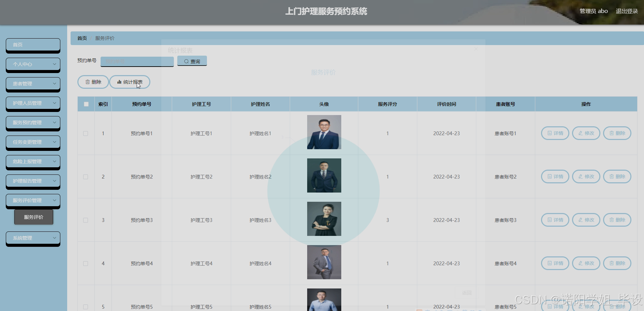Open 详情 for 预约单号3 row
This screenshot has width=644, height=311.
point(555,220)
